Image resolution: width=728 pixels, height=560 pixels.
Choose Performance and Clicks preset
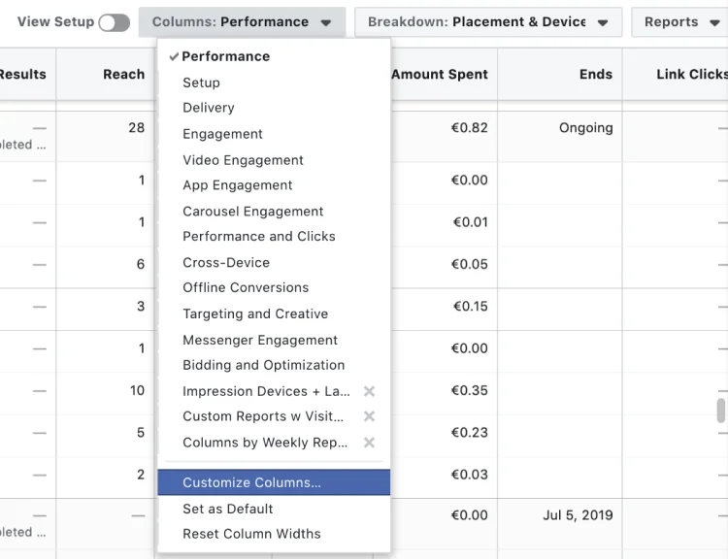(x=259, y=236)
